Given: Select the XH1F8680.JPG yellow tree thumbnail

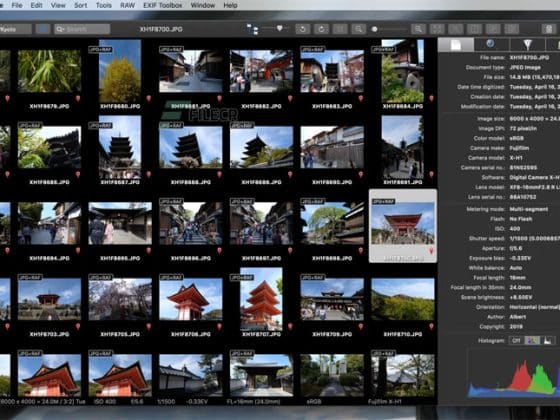Looking at the screenshot, I should pos(120,71).
